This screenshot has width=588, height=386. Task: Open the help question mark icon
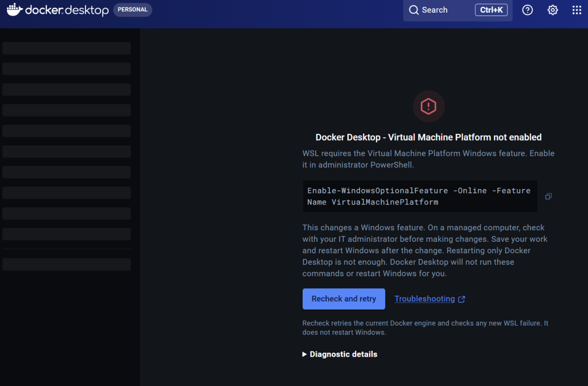[x=527, y=10]
